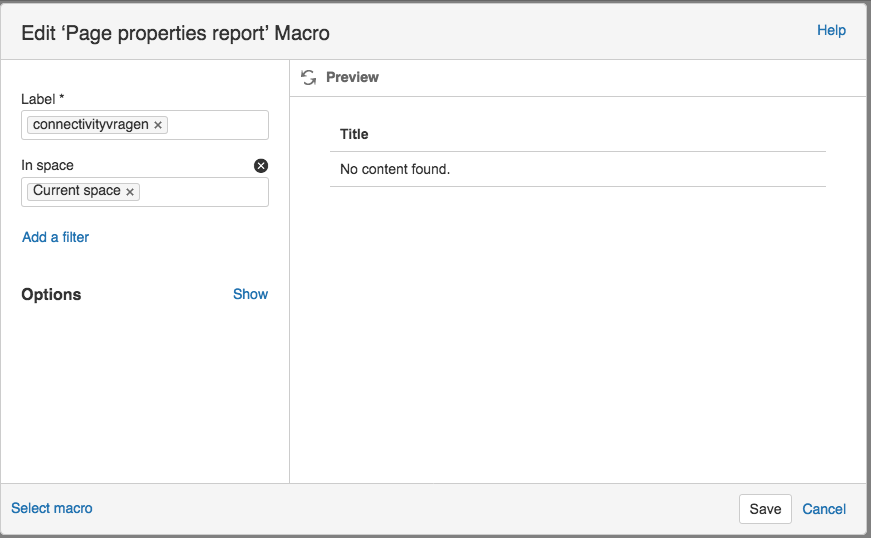
Task: Select the connectivityvragen label chip
Action: 90,125
